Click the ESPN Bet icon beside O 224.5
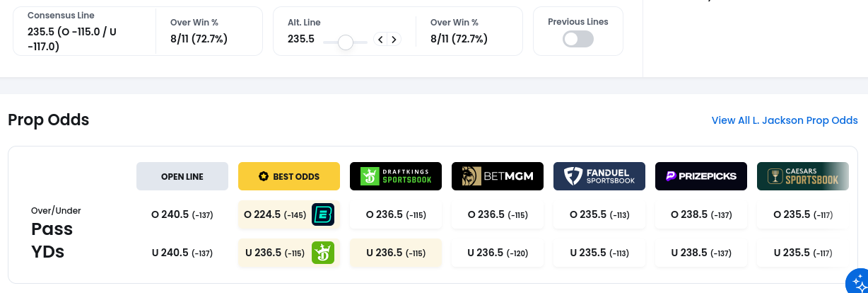Image resolution: width=868 pixels, height=293 pixels. [323, 214]
